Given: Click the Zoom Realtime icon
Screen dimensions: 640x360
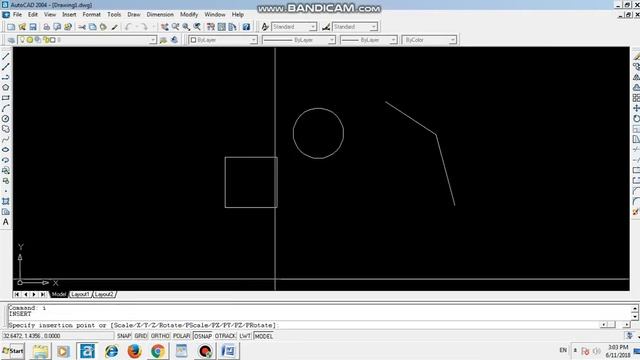Looking at the screenshot, I should click(176, 27).
